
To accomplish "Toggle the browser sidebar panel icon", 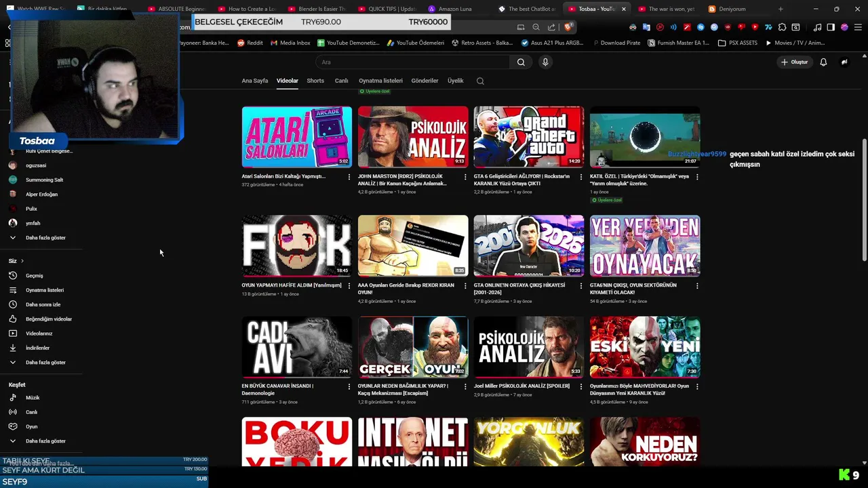I will coord(831,27).
